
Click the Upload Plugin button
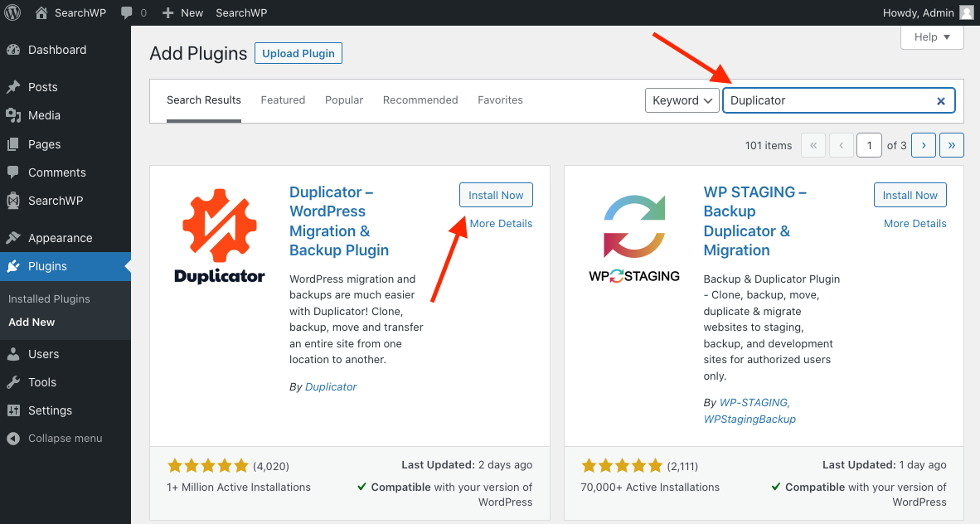[298, 54]
